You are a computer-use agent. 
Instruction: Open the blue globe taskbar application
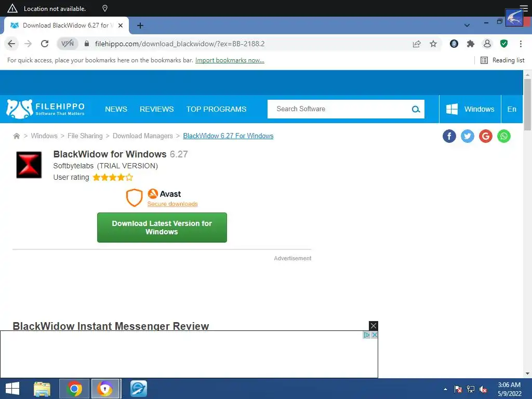(139, 389)
